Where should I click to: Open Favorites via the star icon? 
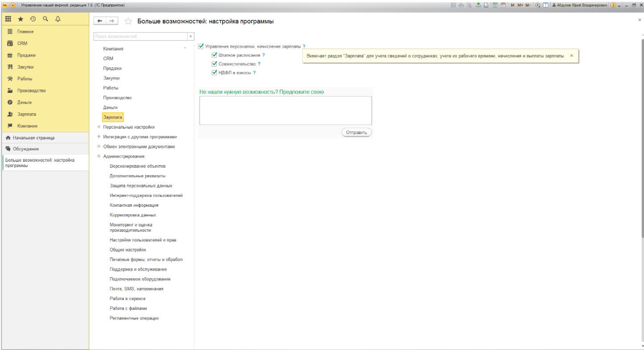[x=21, y=19]
